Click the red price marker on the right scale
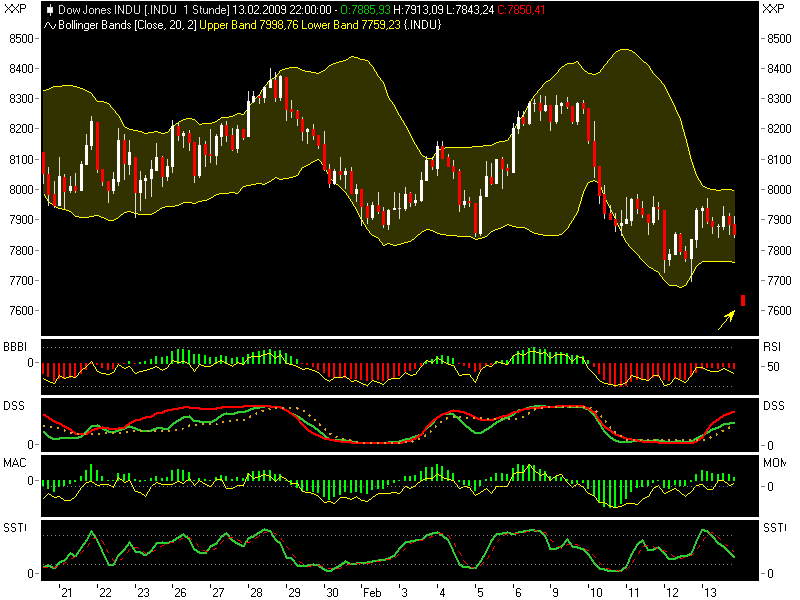Viewport: 800px width, 600px height. click(744, 298)
